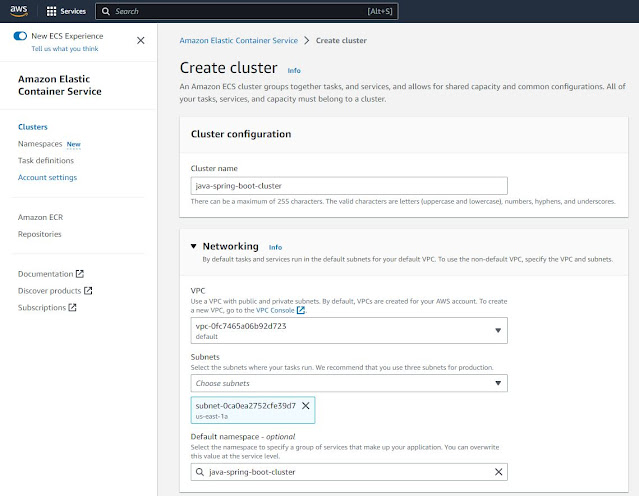This screenshot has height=496, width=639.
Task: Click the Cluster configuration heading
Action: coord(241,134)
